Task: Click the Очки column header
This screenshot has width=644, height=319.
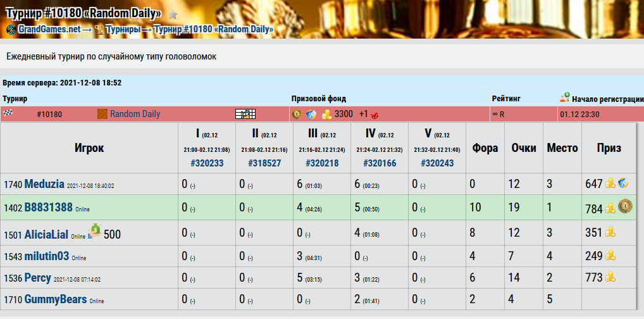Action: click(523, 148)
